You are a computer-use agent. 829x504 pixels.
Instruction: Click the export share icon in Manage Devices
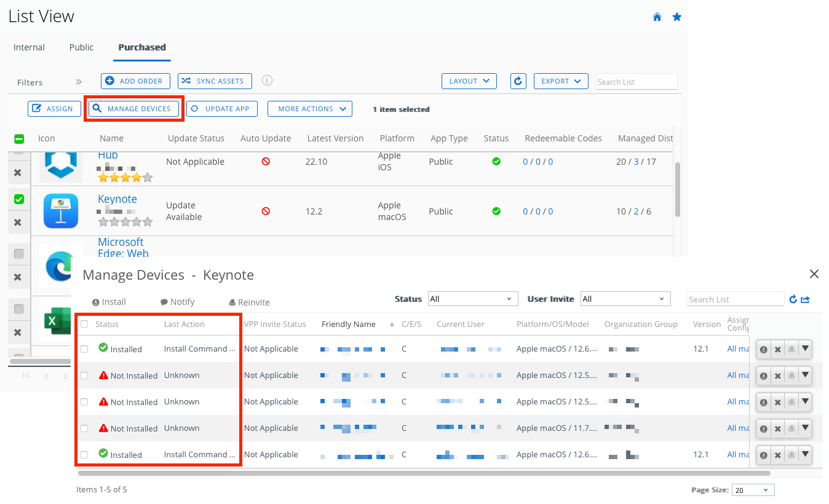coord(806,299)
